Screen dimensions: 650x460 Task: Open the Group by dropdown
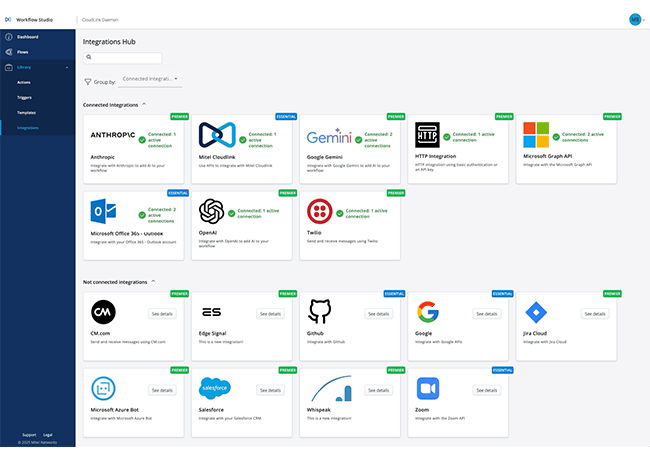pyautogui.click(x=150, y=79)
